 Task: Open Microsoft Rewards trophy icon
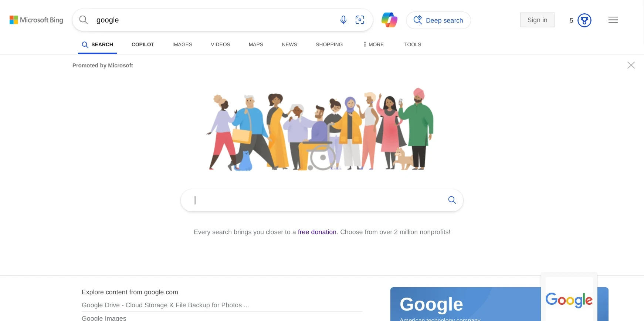584,20
